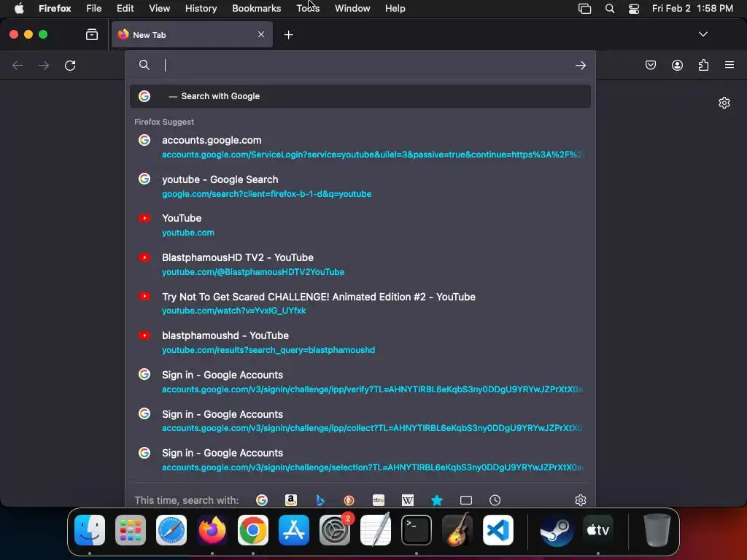Open accounts.google.com suggestion
The image size is (747, 560).
click(x=360, y=147)
